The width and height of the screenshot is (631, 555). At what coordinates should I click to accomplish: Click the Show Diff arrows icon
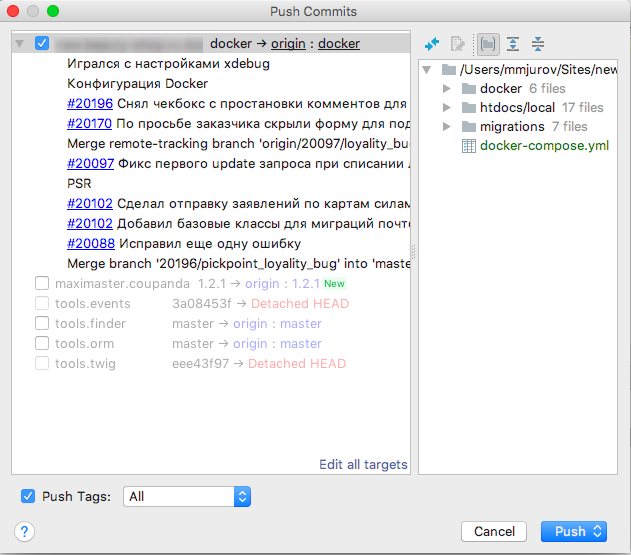(x=432, y=44)
